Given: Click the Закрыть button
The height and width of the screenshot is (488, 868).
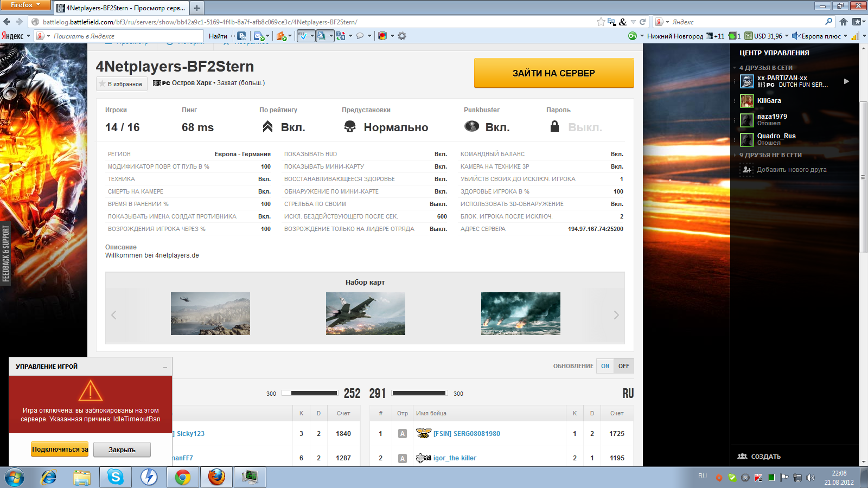Looking at the screenshot, I should coord(122,450).
